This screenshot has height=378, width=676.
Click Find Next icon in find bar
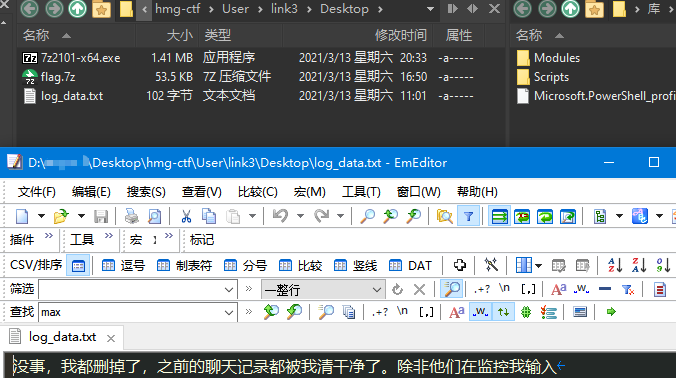pyautogui.click(x=294, y=312)
